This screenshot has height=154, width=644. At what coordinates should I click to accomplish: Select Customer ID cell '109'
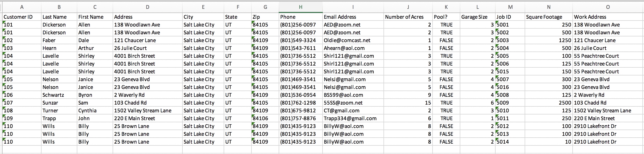[x=22, y=118]
